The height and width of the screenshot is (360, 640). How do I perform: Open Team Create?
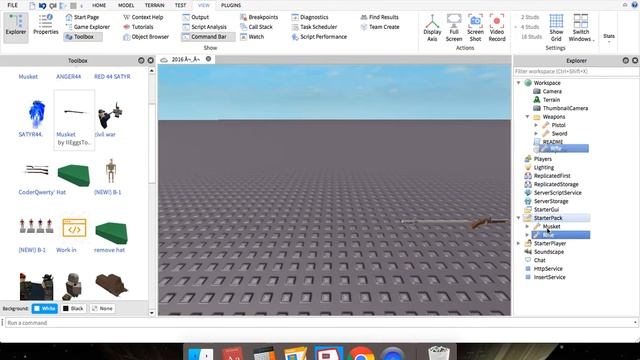pos(380,27)
